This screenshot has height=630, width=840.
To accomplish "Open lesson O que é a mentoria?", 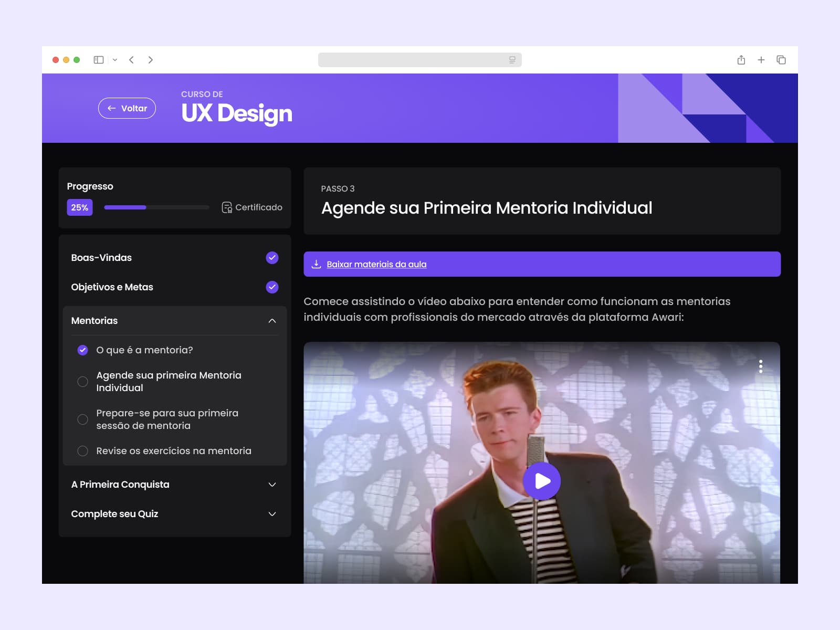I will point(144,350).
